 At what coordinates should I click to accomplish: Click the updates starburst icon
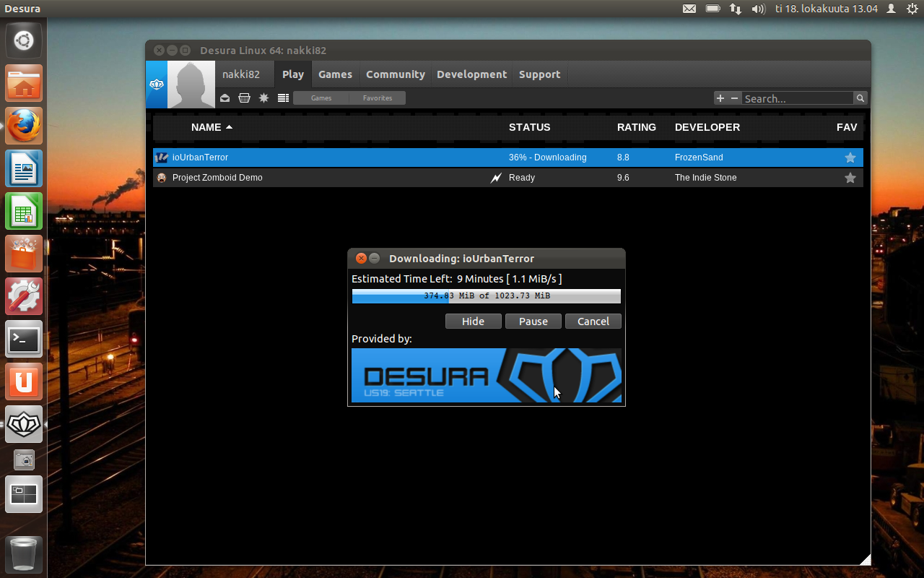264,98
